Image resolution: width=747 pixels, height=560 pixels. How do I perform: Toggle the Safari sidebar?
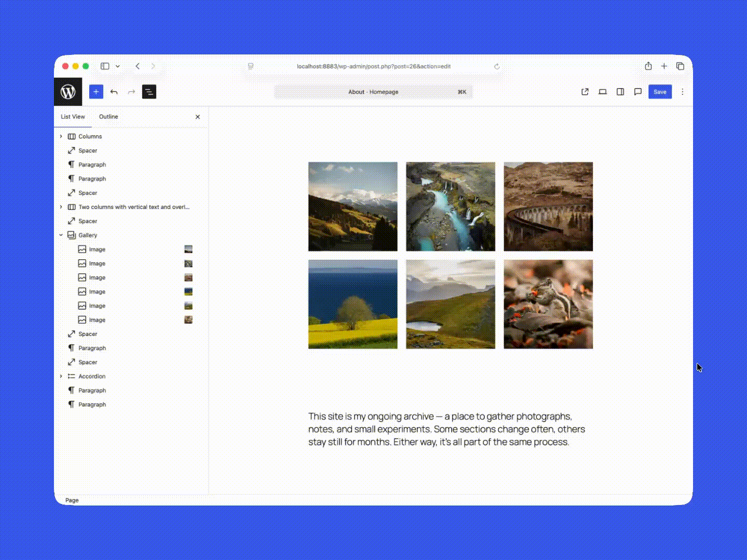[104, 66]
